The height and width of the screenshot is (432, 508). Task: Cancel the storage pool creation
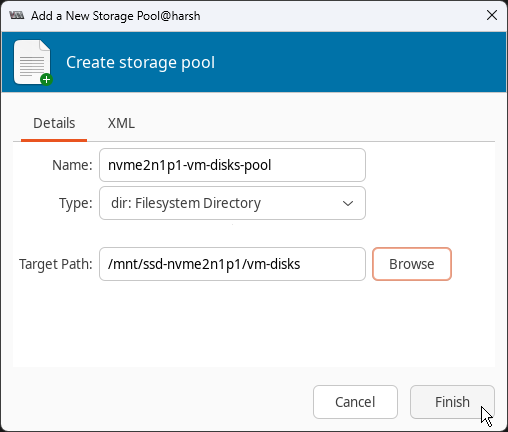tap(355, 402)
